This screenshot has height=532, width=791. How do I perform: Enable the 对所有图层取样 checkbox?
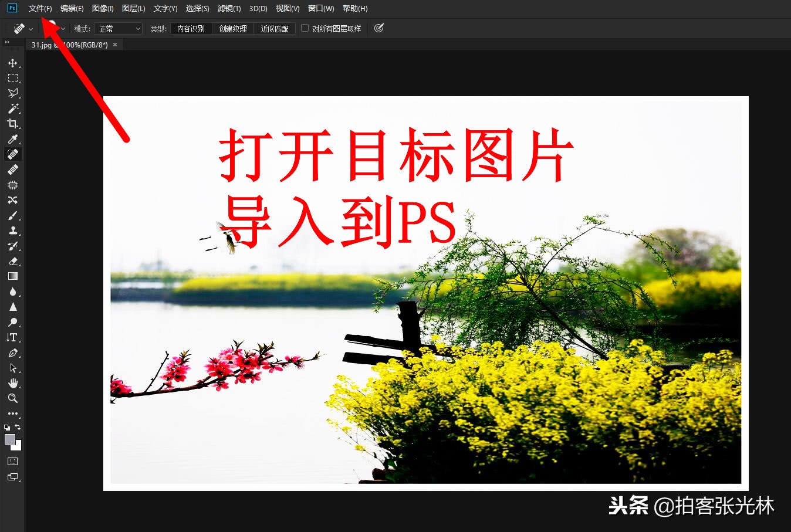point(305,28)
